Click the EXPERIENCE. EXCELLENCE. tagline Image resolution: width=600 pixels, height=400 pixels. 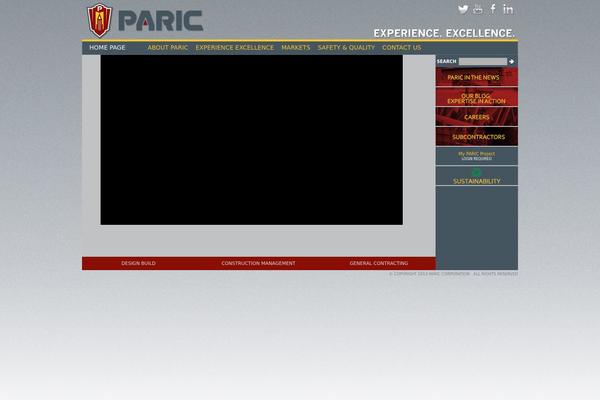[x=444, y=33]
